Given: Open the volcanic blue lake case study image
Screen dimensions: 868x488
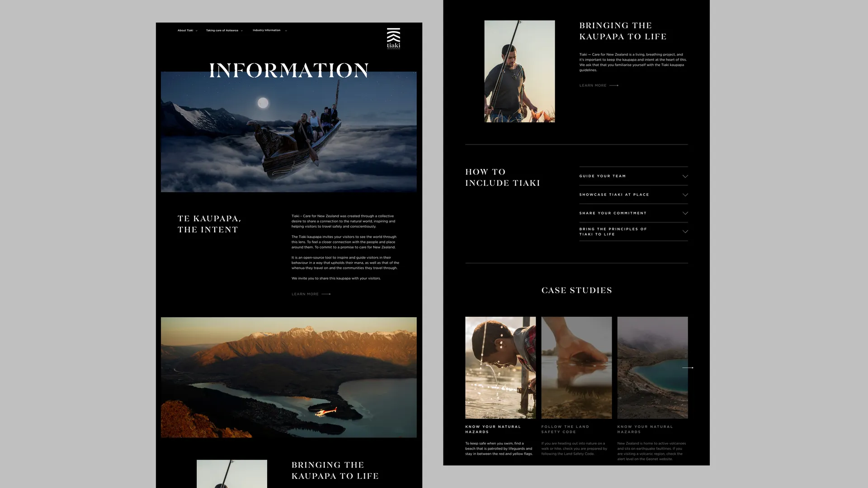Looking at the screenshot, I should tap(652, 368).
